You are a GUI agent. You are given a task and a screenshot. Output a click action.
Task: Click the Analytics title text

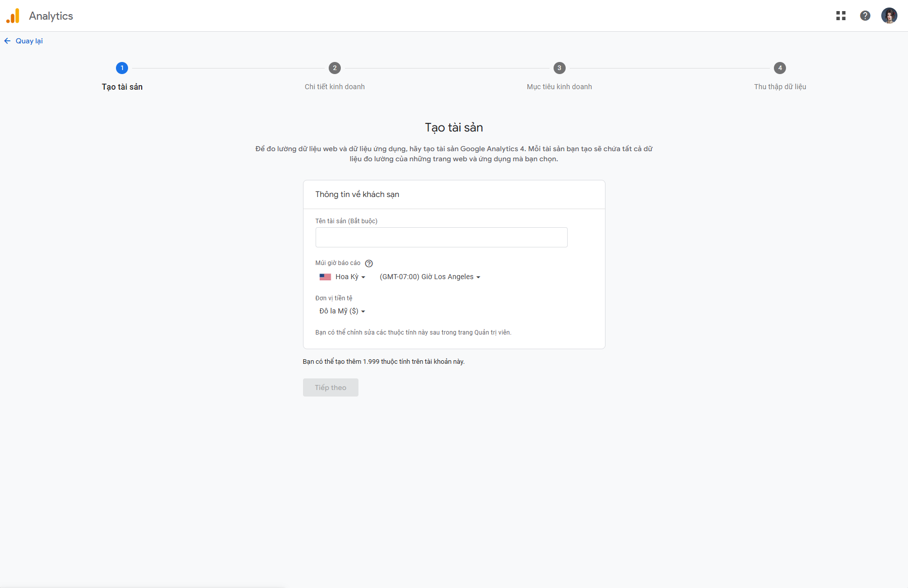(51, 16)
